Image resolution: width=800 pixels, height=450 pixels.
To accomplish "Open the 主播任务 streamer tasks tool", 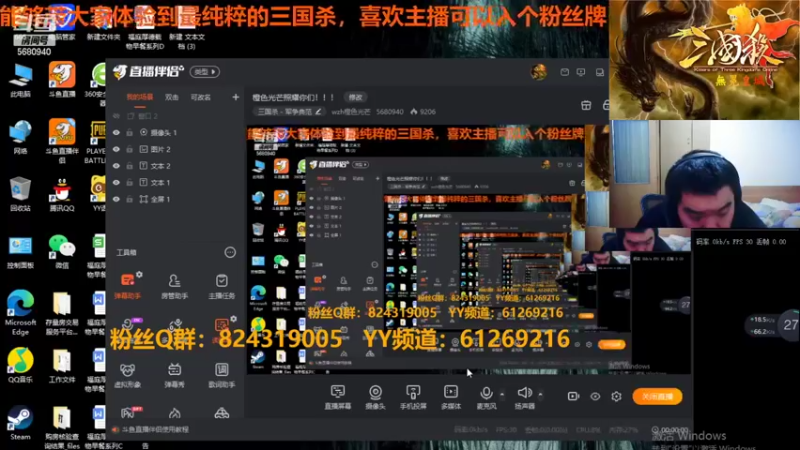I will point(221,286).
